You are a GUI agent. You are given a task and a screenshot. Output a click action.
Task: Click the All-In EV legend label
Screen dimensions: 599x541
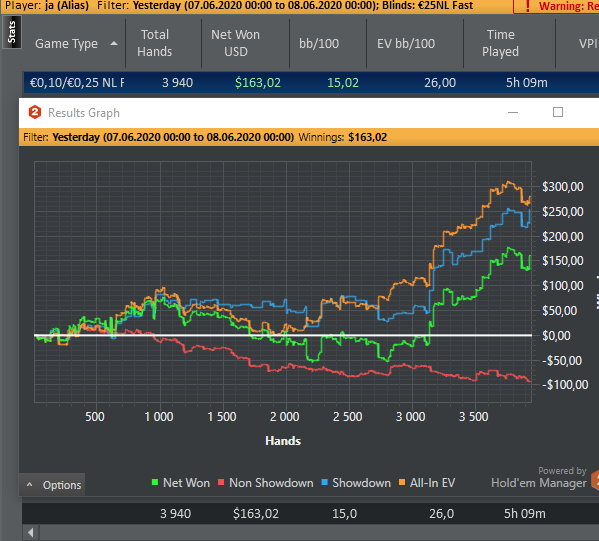pyautogui.click(x=432, y=483)
